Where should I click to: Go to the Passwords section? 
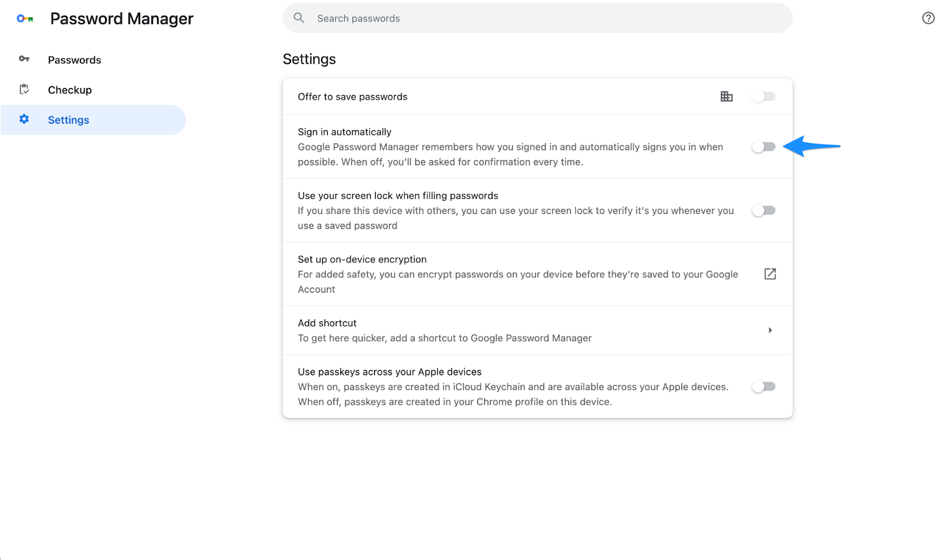[75, 59]
